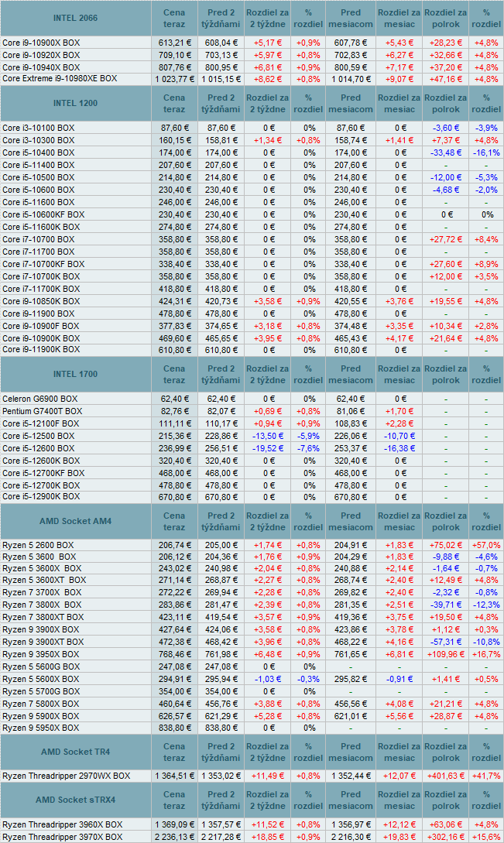Select Ryzen Threadripper 2970WX BOX row name
Viewport: 504px width, 843px height.
(x=66, y=776)
